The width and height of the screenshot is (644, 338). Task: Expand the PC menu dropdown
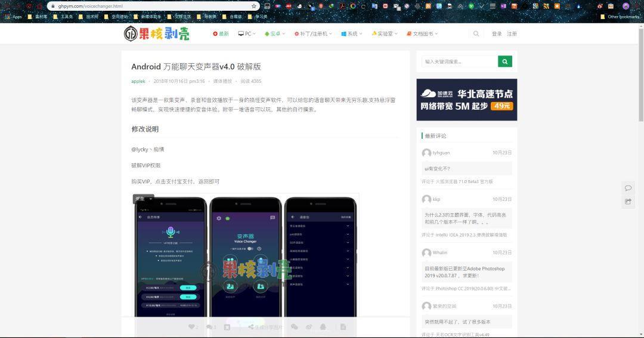pyautogui.click(x=247, y=34)
